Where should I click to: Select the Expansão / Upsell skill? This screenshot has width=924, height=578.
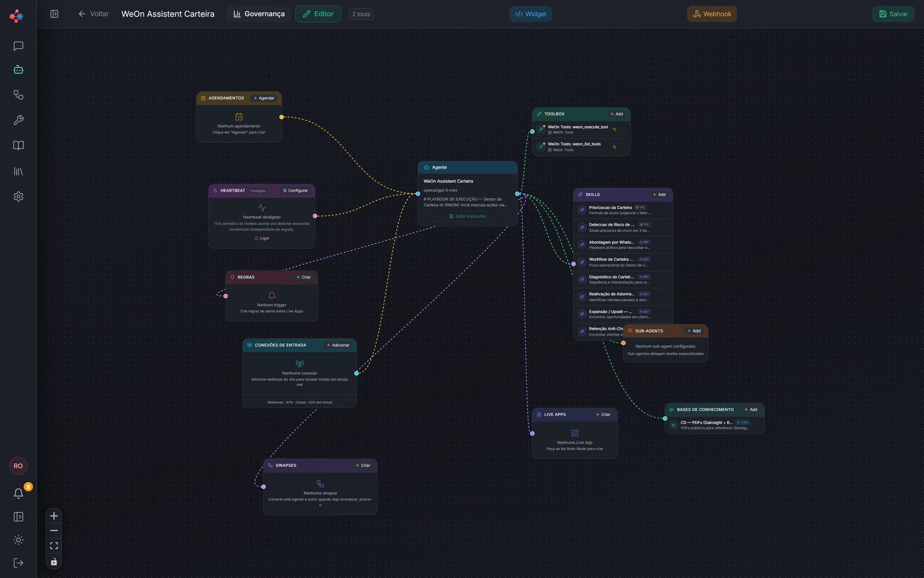click(623, 314)
